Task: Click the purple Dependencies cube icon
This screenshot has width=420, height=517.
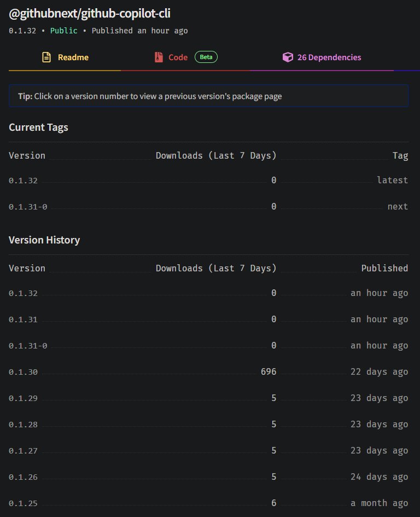Action: 288,57
